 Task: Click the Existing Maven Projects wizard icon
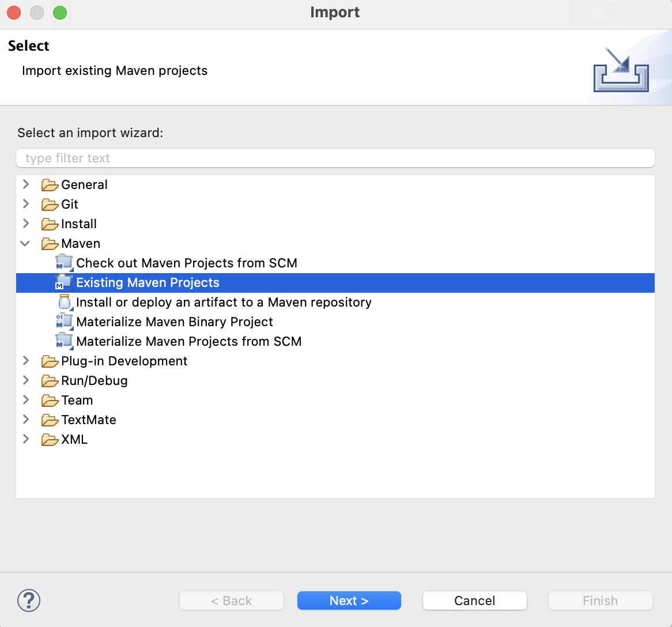[65, 282]
